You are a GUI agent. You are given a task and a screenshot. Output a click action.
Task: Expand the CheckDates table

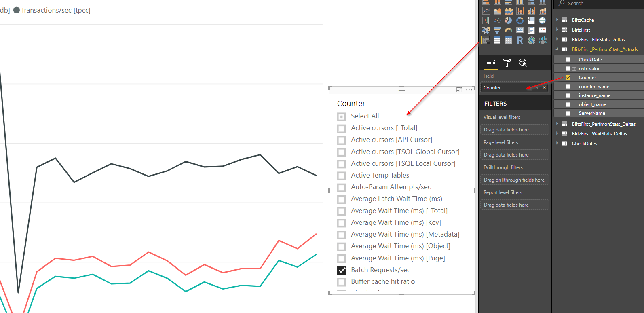click(557, 143)
